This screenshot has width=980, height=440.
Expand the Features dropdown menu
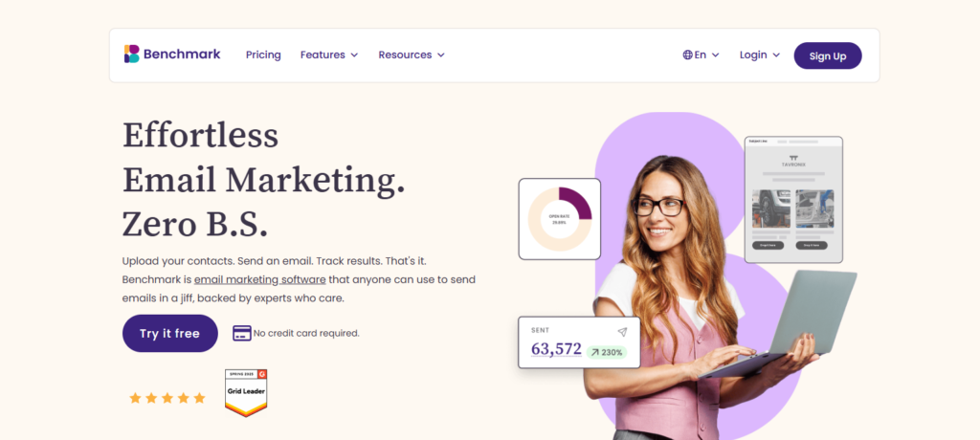click(x=329, y=55)
